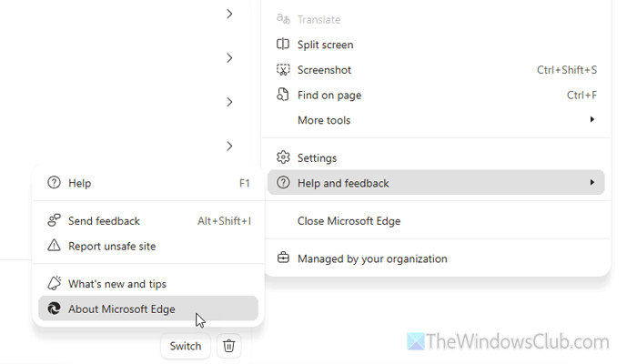Click the Alt+Shift+I shortcut text
637x364 pixels.
click(x=224, y=220)
